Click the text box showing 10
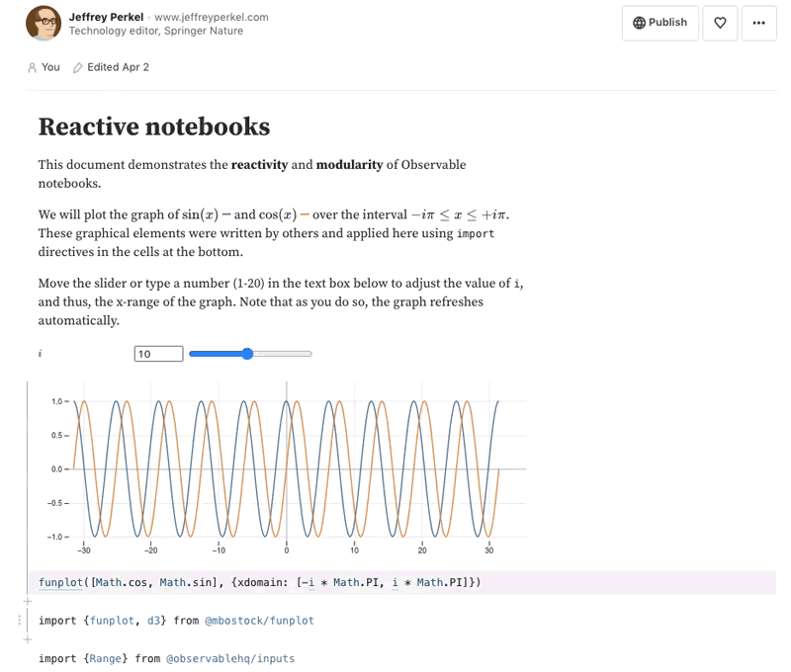 pos(158,354)
